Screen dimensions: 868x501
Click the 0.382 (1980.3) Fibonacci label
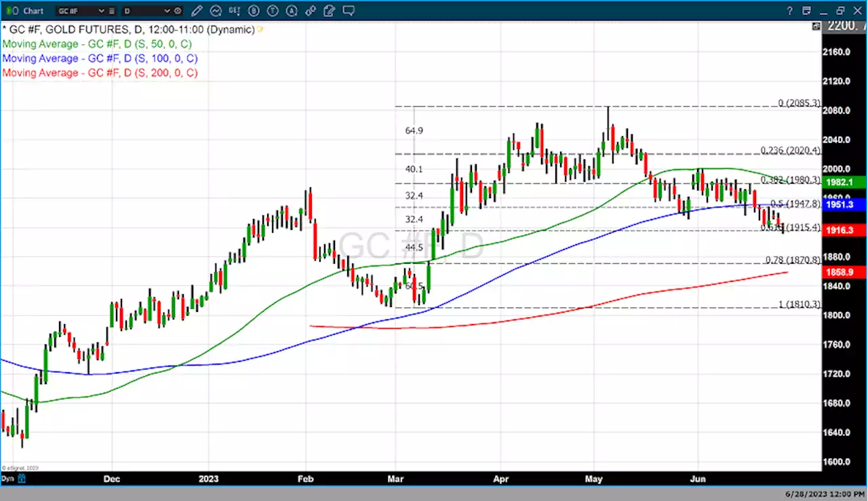(791, 180)
